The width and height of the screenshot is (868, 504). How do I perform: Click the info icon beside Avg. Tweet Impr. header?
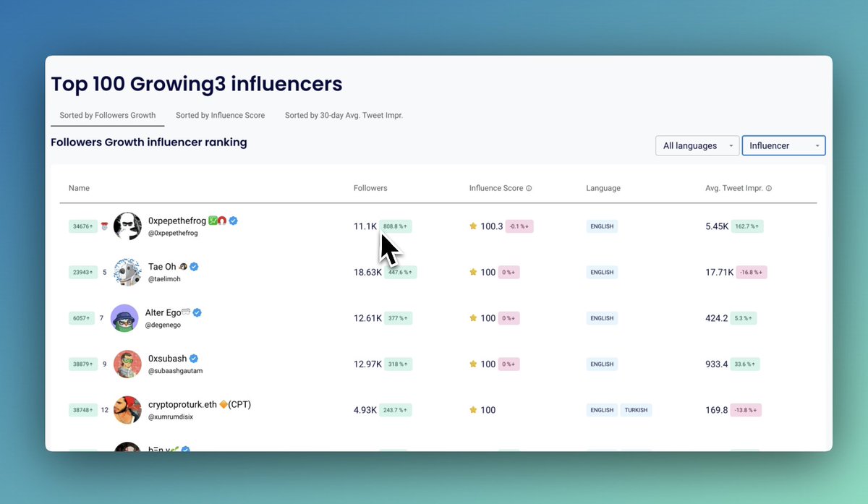(x=768, y=188)
